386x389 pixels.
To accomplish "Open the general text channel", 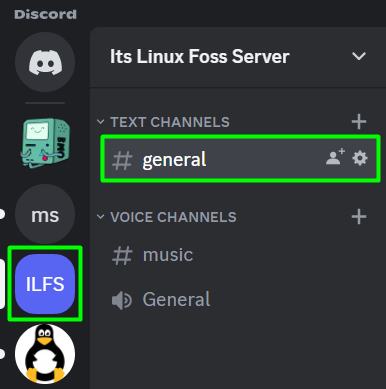I will pos(240,159).
